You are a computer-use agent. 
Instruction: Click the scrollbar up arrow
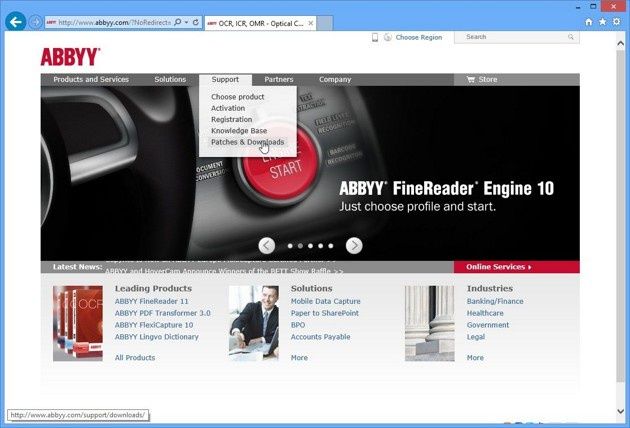tap(621, 43)
